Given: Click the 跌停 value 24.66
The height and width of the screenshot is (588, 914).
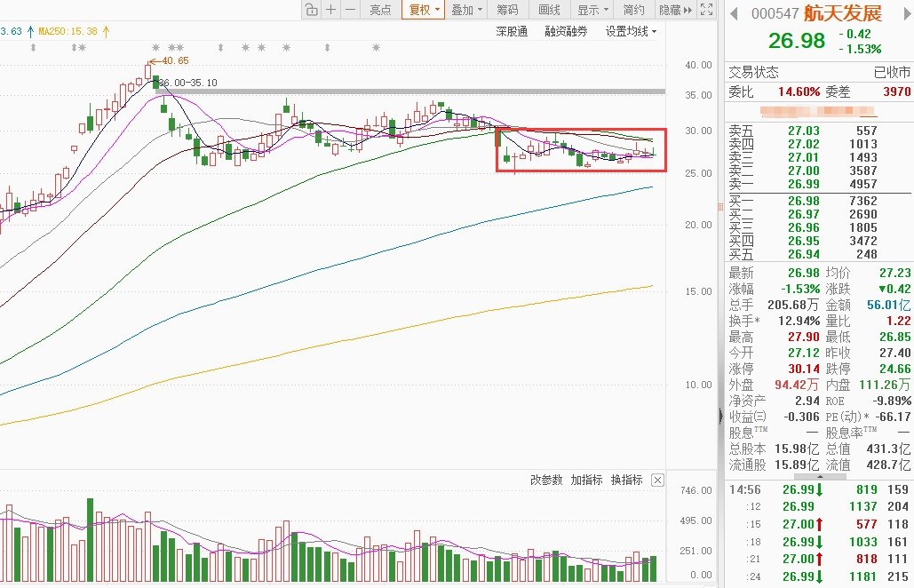Looking at the screenshot, I should (894, 369).
